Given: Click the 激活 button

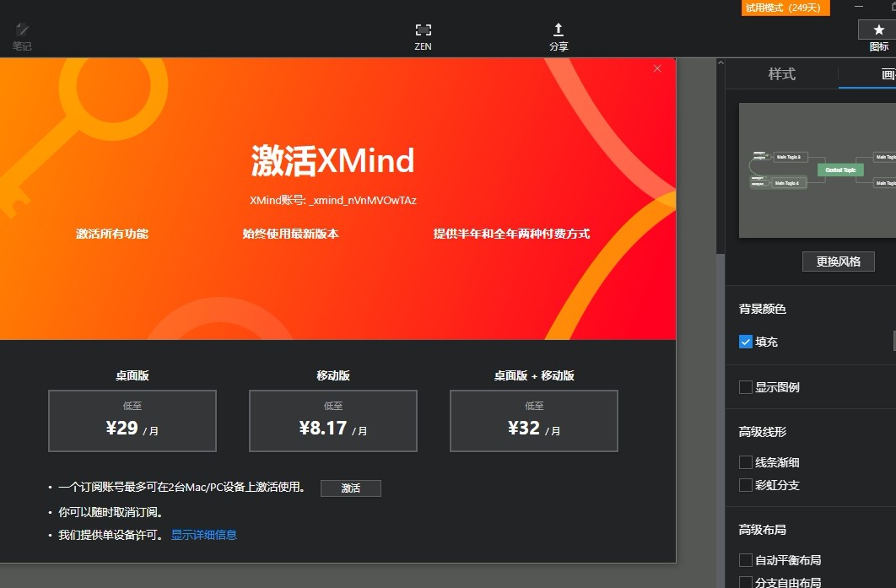Looking at the screenshot, I should click(x=351, y=488).
